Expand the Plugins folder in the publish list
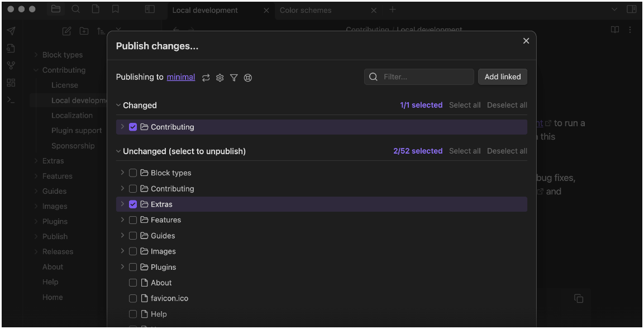Viewport: 644px width, 329px height. click(122, 266)
